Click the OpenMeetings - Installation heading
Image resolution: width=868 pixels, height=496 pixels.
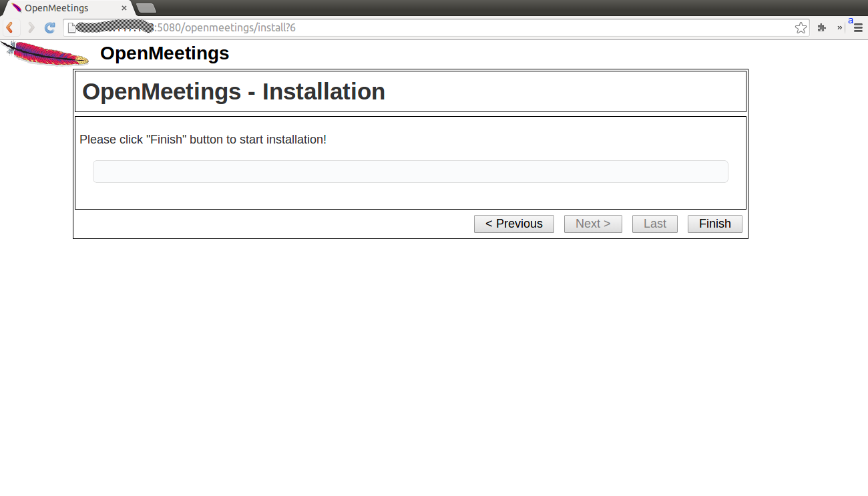[x=234, y=91]
